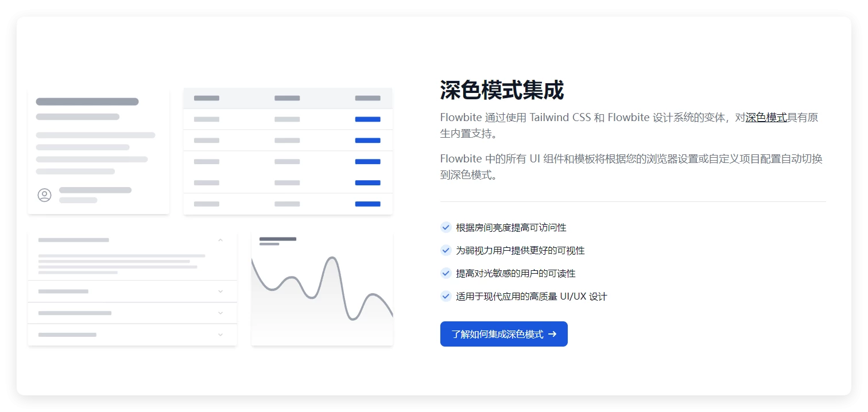Click the checkmark icon beside 提高对光敏感的用户的可读性
This screenshot has width=868, height=412.
(x=445, y=273)
